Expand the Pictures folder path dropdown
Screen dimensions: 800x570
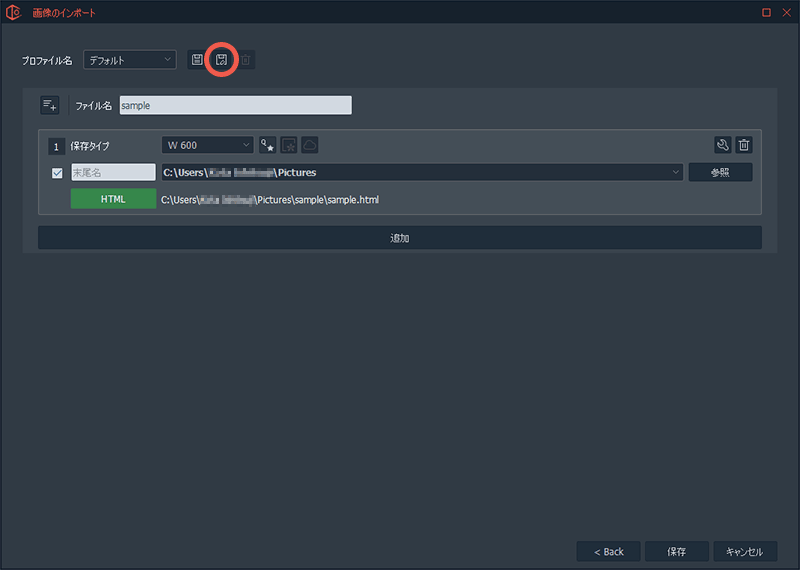676,172
